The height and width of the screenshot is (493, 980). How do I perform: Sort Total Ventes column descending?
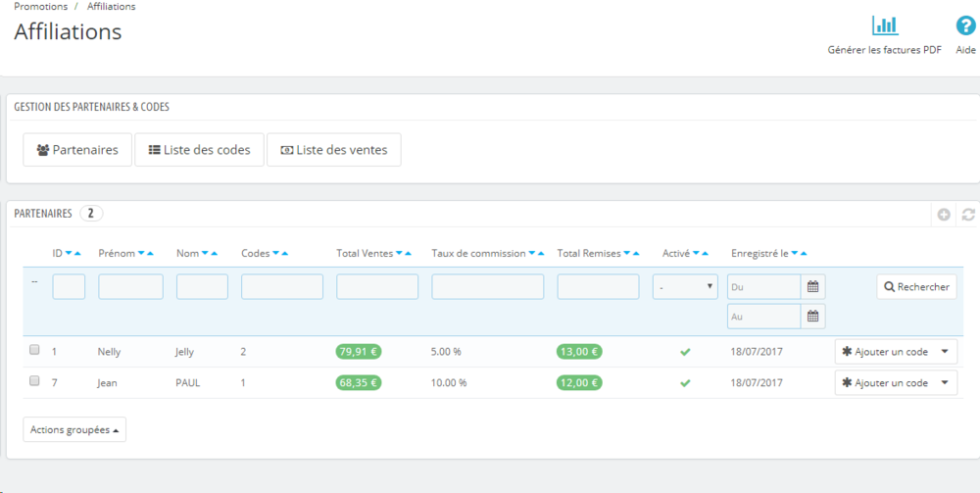400,253
